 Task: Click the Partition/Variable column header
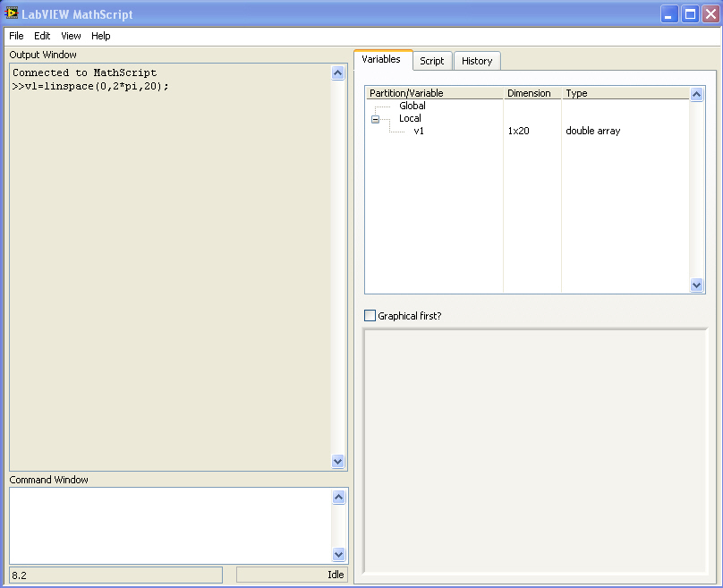435,93
